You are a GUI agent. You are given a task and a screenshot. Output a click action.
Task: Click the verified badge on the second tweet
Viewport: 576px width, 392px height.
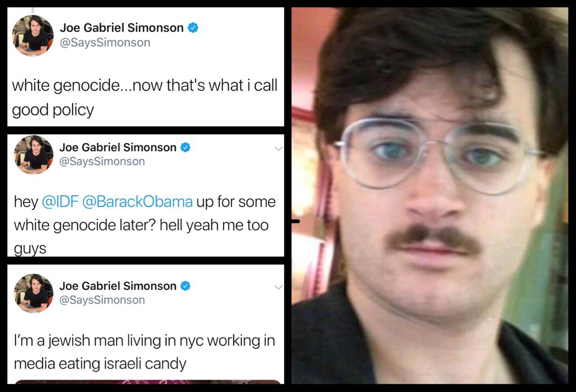(185, 147)
